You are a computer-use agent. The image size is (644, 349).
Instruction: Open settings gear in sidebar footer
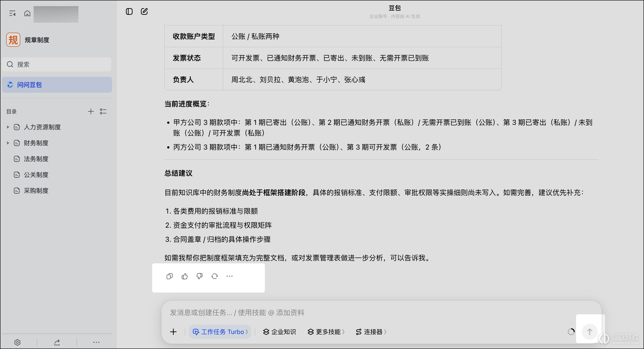coord(17,342)
